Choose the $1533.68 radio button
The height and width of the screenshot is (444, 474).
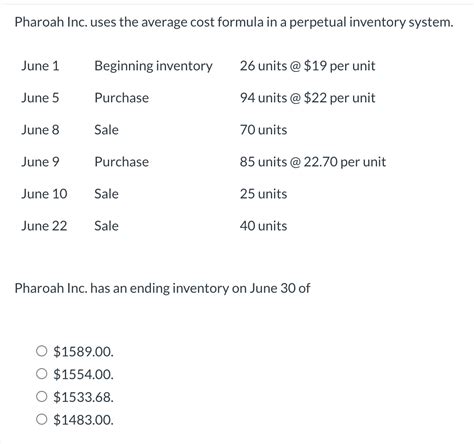point(41,396)
